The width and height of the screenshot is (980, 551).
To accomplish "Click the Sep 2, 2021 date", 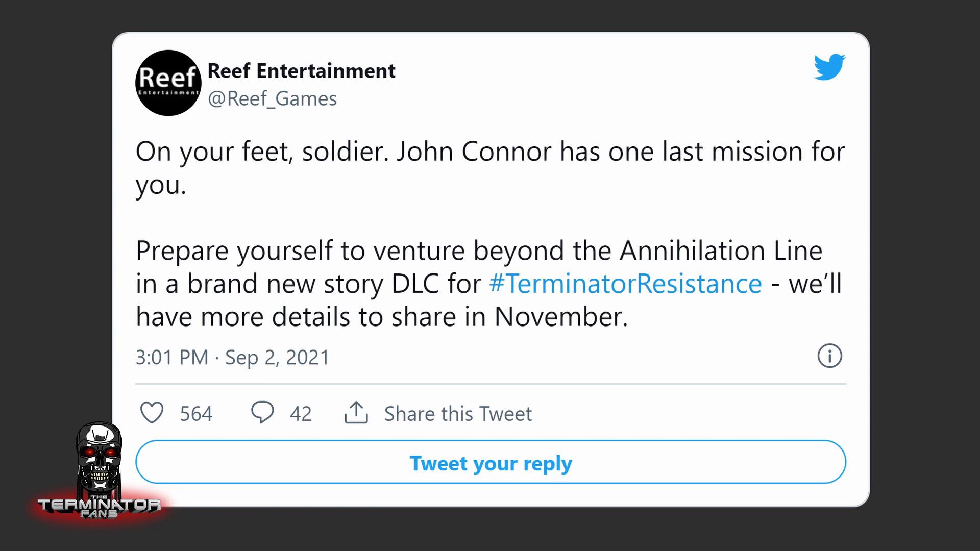I will [x=277, y=358].
